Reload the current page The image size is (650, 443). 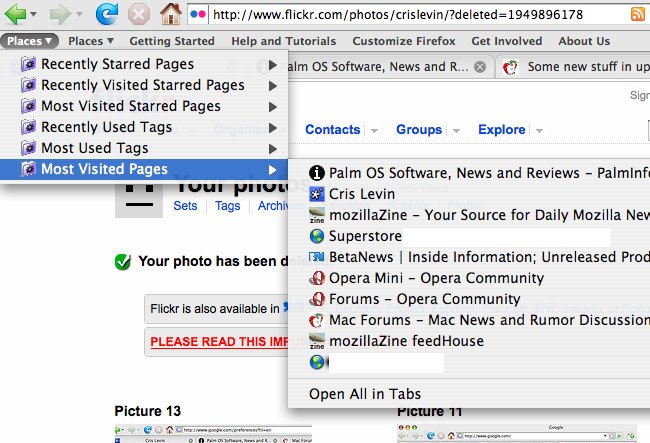pos(107,14)
